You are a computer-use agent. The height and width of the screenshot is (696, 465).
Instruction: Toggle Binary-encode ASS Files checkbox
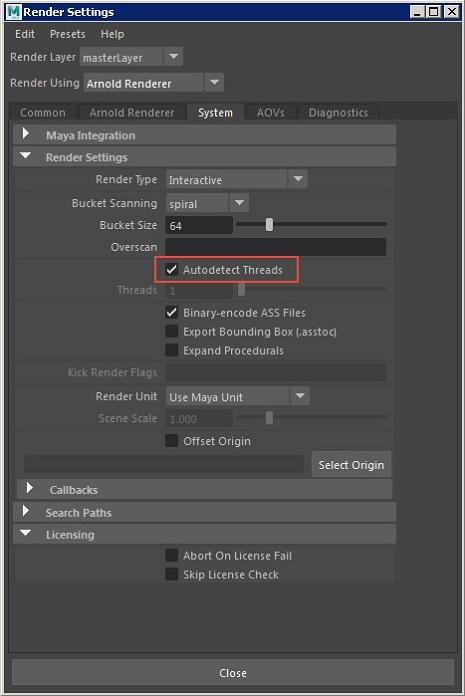tap(172, 312)
